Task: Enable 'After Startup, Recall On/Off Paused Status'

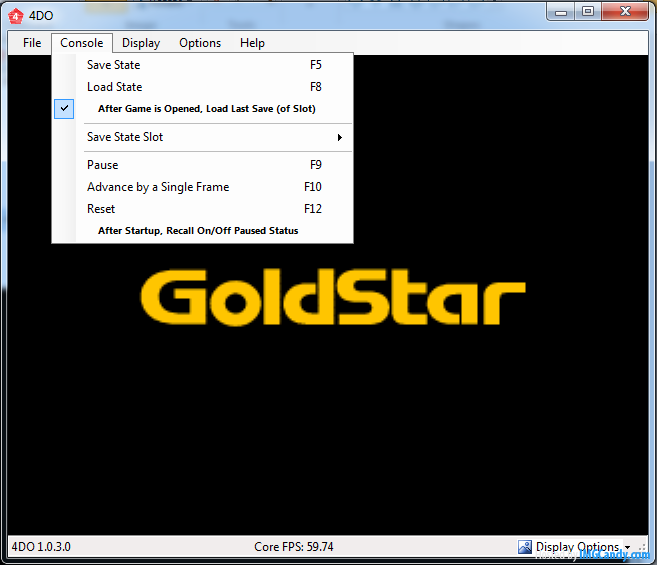Action: pos(202,231)
